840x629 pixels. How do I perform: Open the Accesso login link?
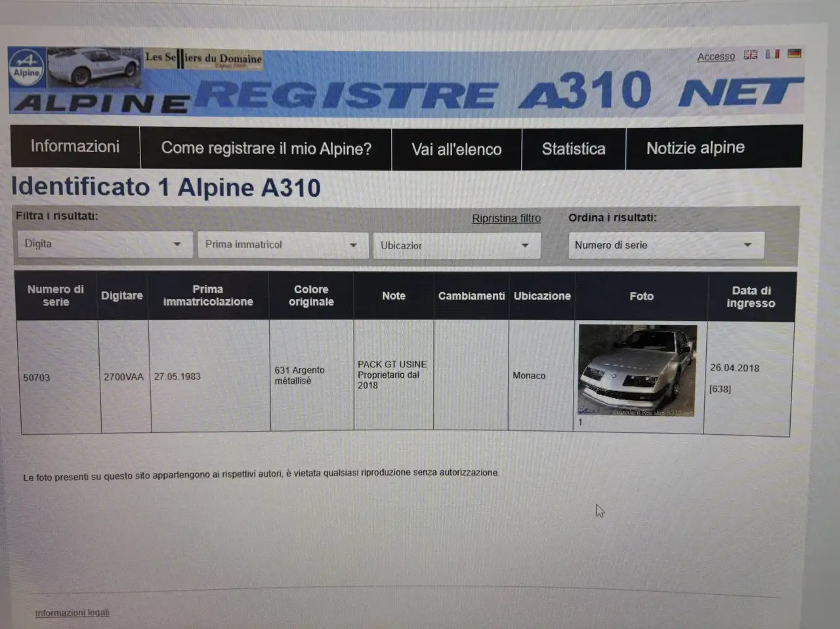[716, 56]
